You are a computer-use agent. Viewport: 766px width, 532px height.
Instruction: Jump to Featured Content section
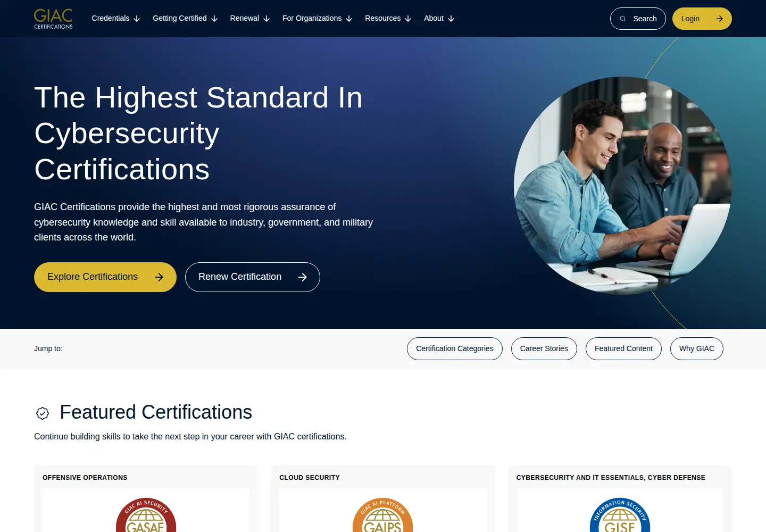pyautogui.click(x=623, y=348)
